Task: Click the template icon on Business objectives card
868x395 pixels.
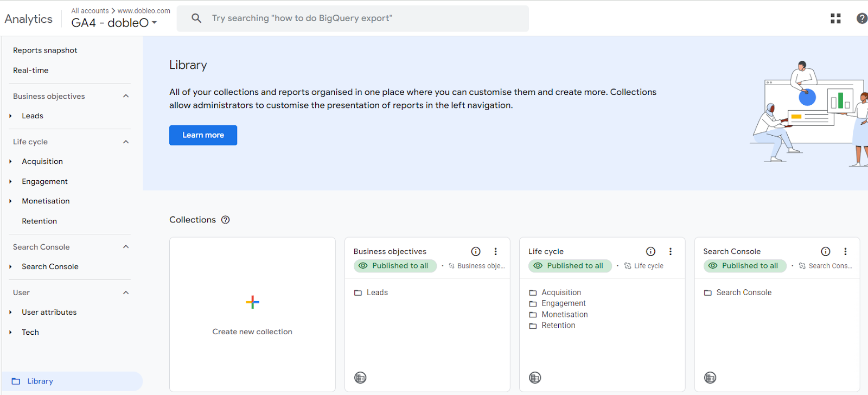Action: [x=360, y=378]
